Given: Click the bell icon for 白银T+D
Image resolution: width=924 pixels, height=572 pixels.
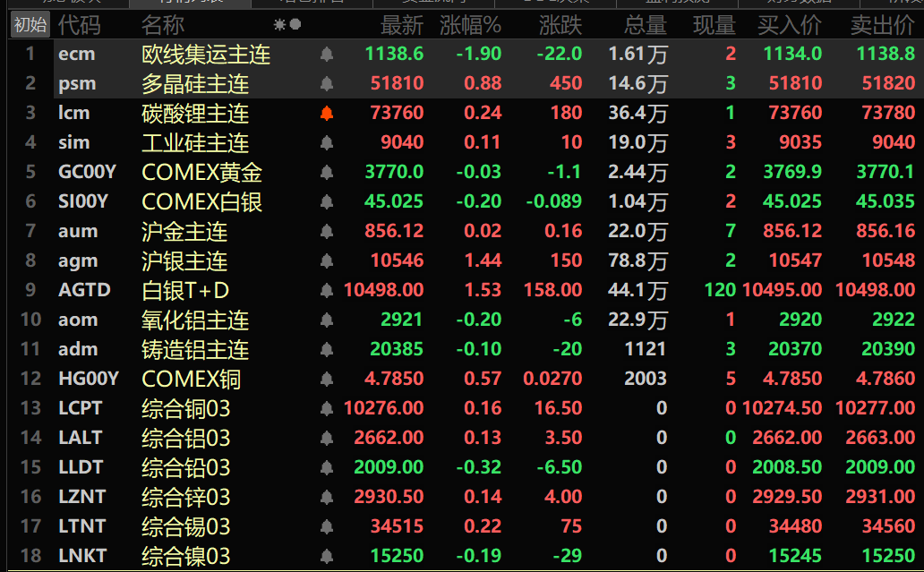Looking at the screenshot, I should coord(327,291).
